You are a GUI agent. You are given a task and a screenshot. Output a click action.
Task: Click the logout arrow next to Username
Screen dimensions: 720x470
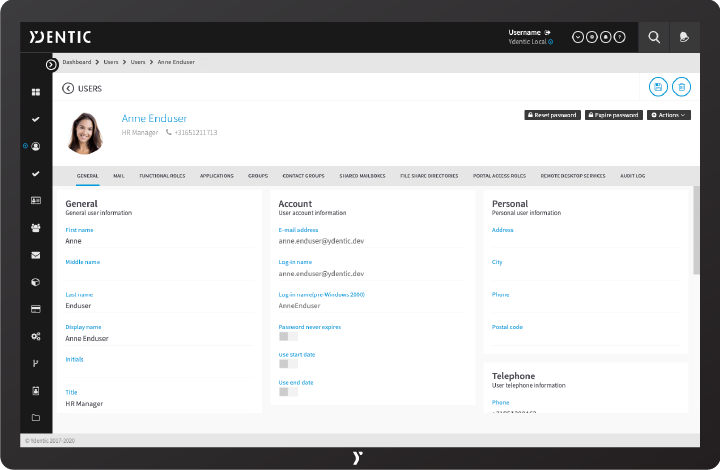coord(547,33)
